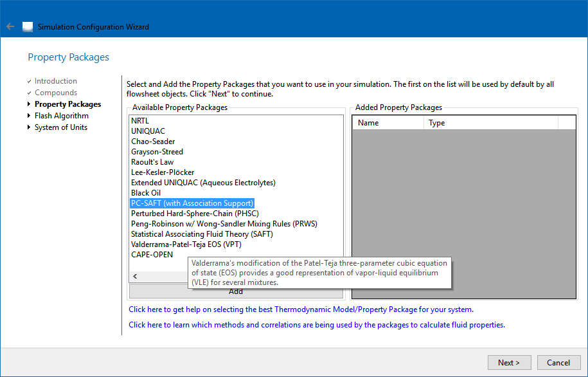Go to Compounds wizard step
The height and width of the screenshot is (377, 588).
(56, 93)
